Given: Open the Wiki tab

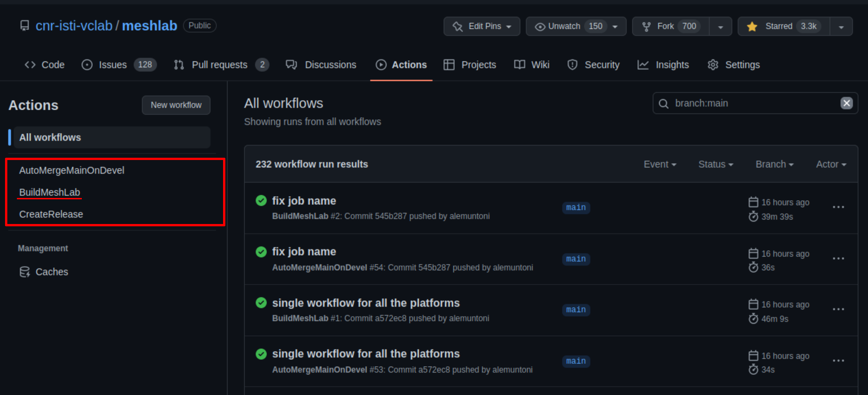Looking at the screenshot, I should [532, 65].
